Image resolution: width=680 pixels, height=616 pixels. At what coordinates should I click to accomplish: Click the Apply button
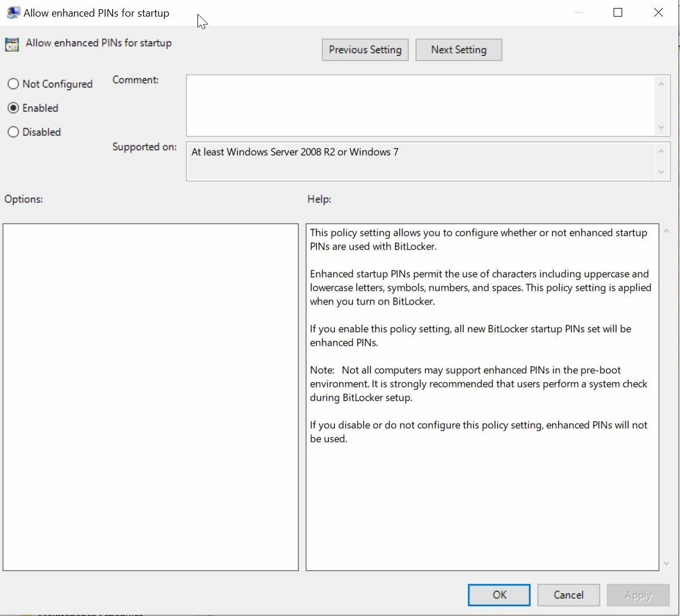coord(638,595)
